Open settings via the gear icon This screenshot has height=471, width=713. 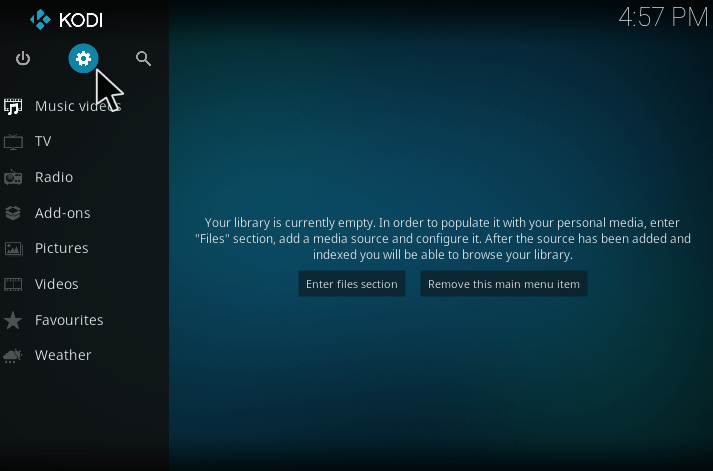click(x=83, y=58)
